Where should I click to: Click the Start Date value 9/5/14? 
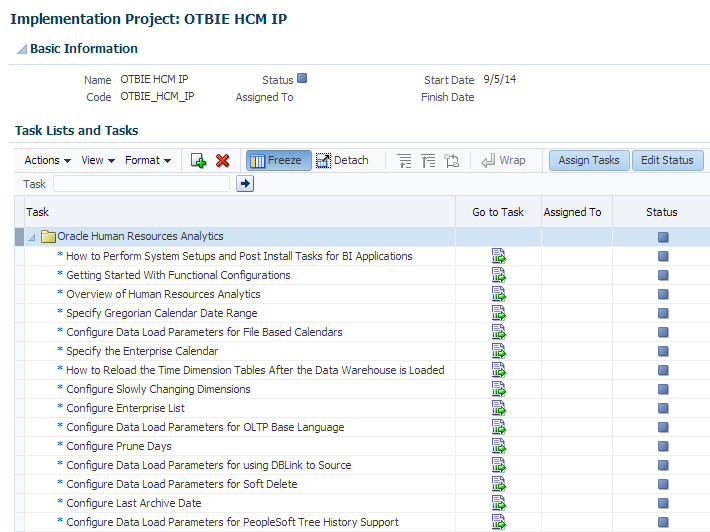click(499, 80)
